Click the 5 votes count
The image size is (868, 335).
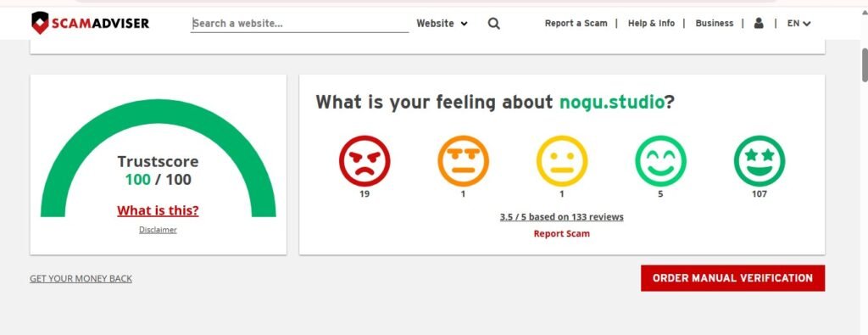click(660, 194)
